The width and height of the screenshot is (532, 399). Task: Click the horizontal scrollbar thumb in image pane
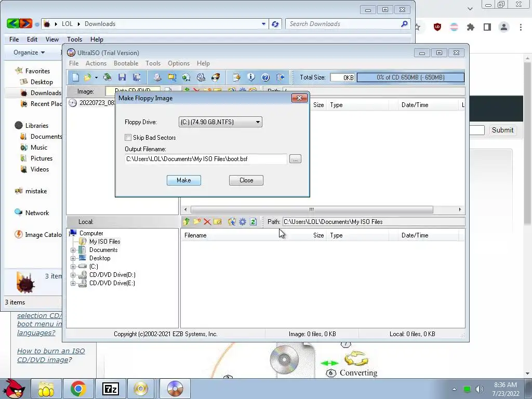(312, 209)
